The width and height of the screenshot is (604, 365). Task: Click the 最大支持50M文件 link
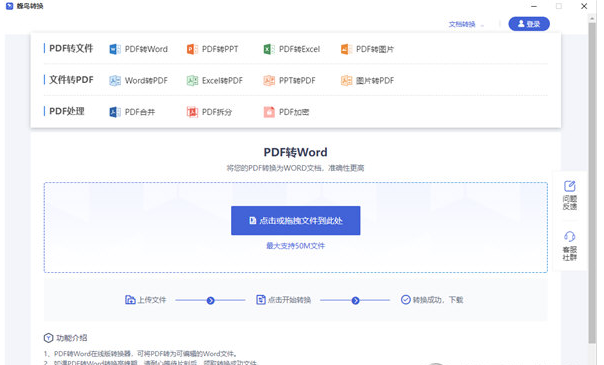(295, 246)
